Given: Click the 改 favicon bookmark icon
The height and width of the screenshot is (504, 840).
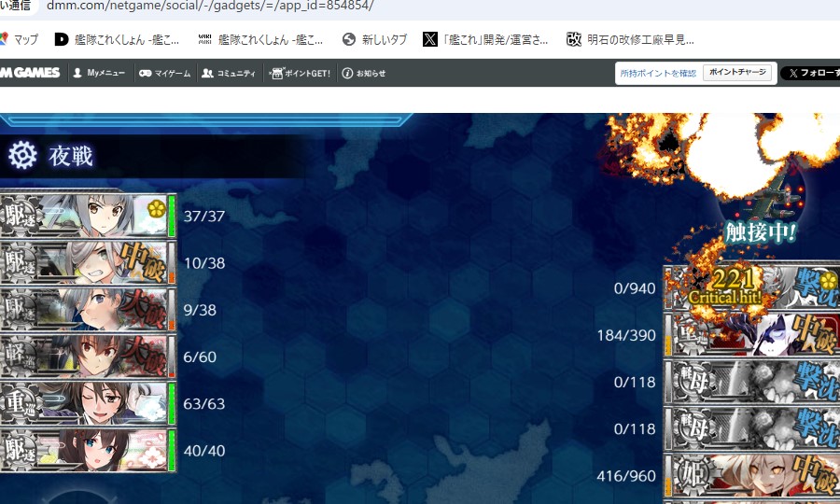Looking at the screenshot, I should (x=574, y=39).
